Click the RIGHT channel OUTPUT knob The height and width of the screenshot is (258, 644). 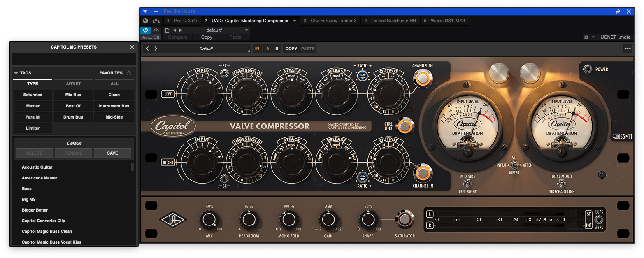pyautogui.click(x=388, y=162)
